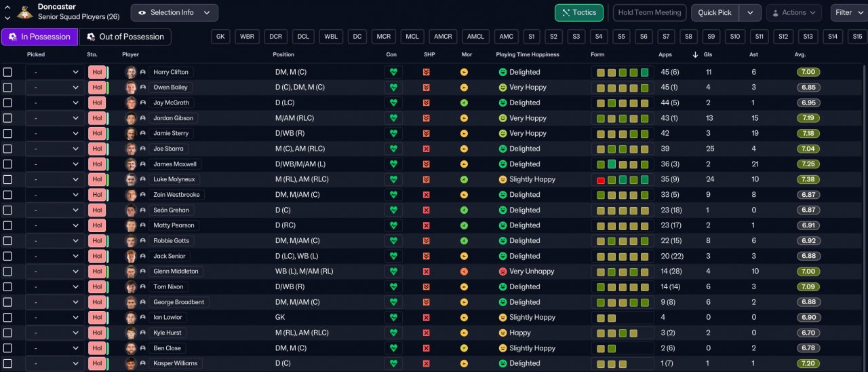868x372 pixels.
Task: Select the GK position slot
Action: 221,37
